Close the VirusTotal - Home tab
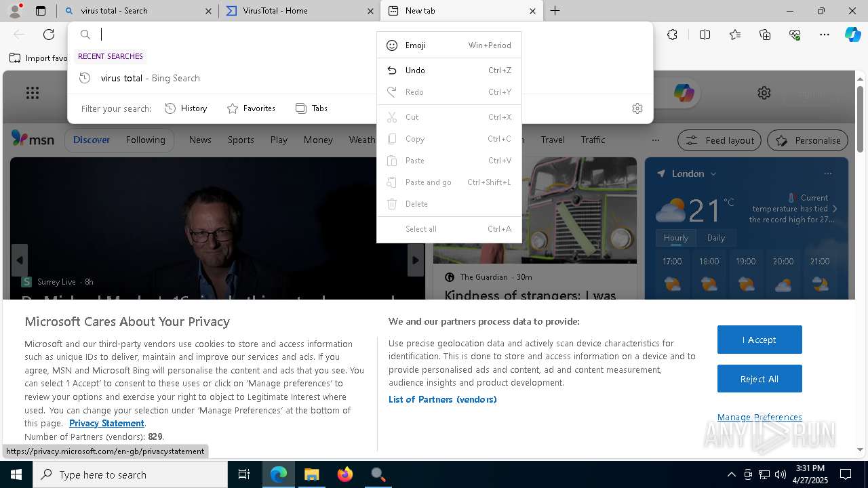This screenshot has height=488, width=868. pyautogui.click(x=370, y=11)
